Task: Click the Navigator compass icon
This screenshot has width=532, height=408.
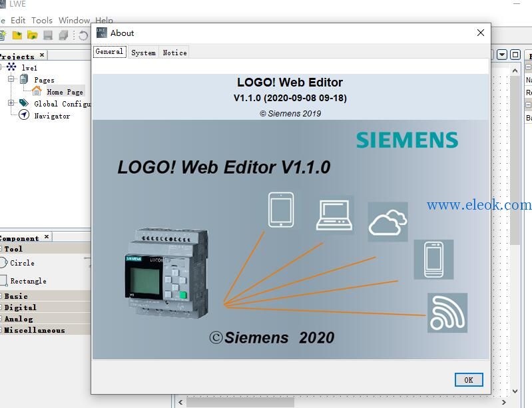Action: click(24, 115)
